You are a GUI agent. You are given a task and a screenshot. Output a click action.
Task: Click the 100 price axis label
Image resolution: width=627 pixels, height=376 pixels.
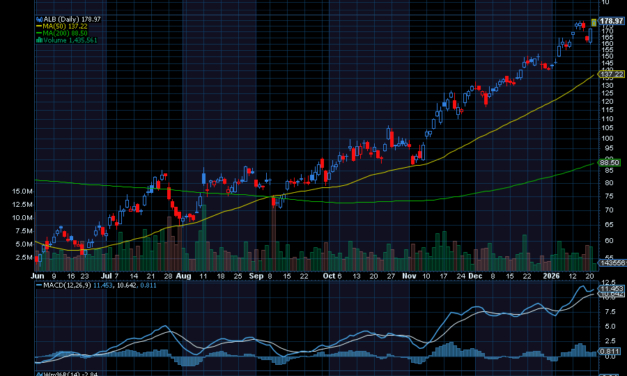point(607,138)
